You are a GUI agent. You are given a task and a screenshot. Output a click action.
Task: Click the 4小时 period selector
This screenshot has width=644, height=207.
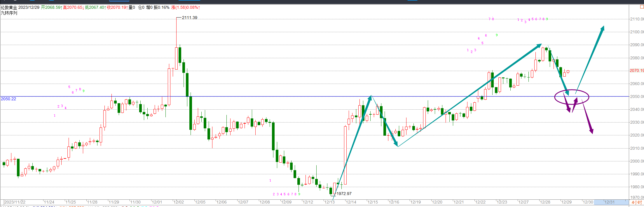pos(637,202)
